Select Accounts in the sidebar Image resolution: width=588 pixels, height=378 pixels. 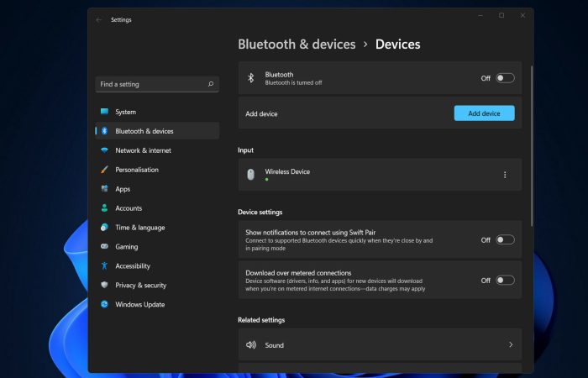[x=157, y=208]
